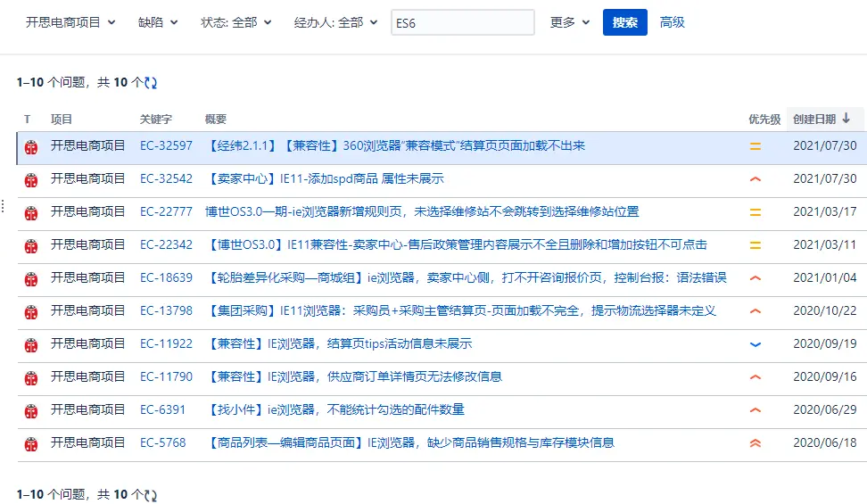Screen dimensions: 867x504
Task: Sort by 关键字 column header
Action: point(156,119)
